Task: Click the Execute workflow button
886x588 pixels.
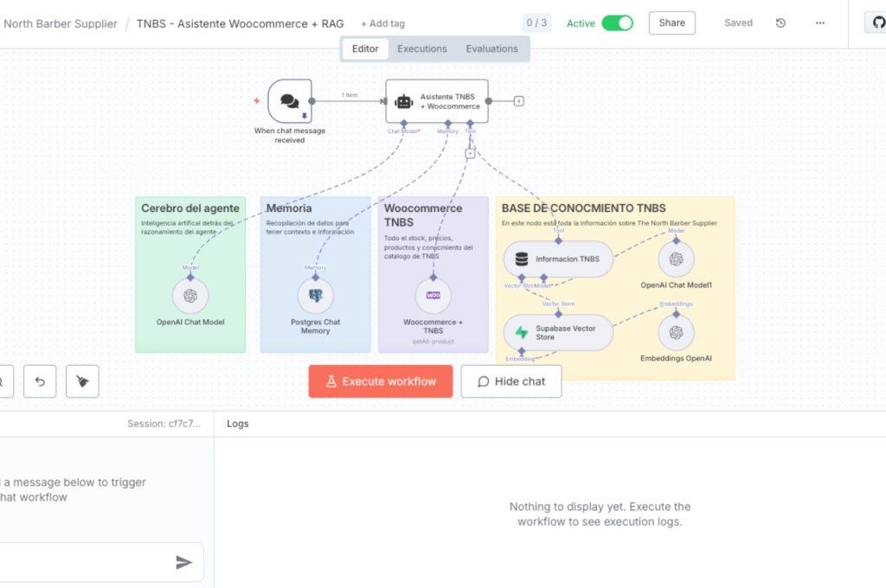Action: click(x=381, y=381)
